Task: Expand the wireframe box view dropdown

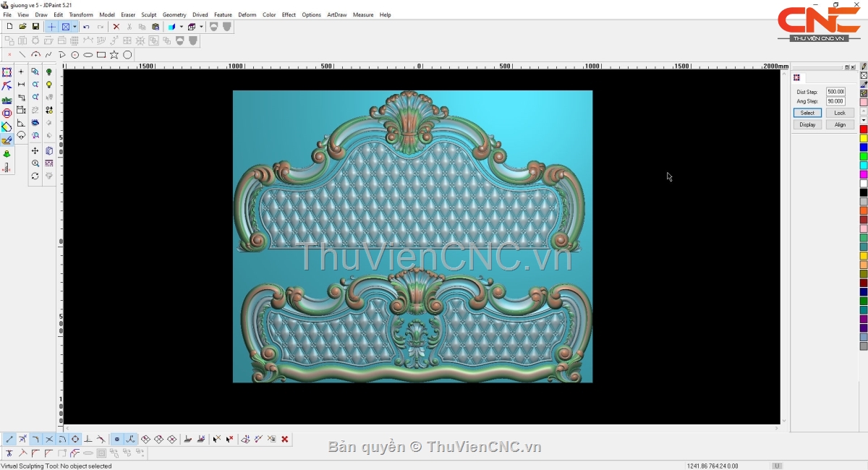Action: tap(201, 27)
